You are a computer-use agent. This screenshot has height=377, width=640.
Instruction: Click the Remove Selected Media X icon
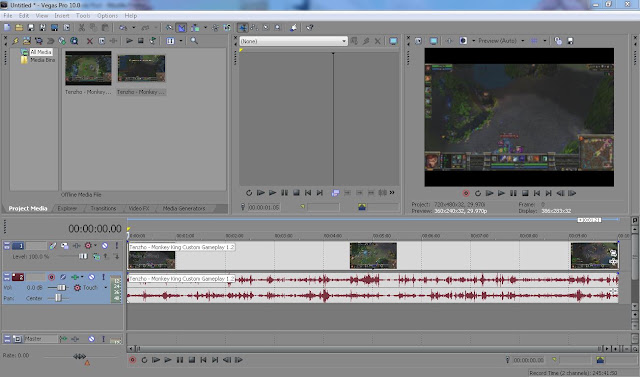90,41
